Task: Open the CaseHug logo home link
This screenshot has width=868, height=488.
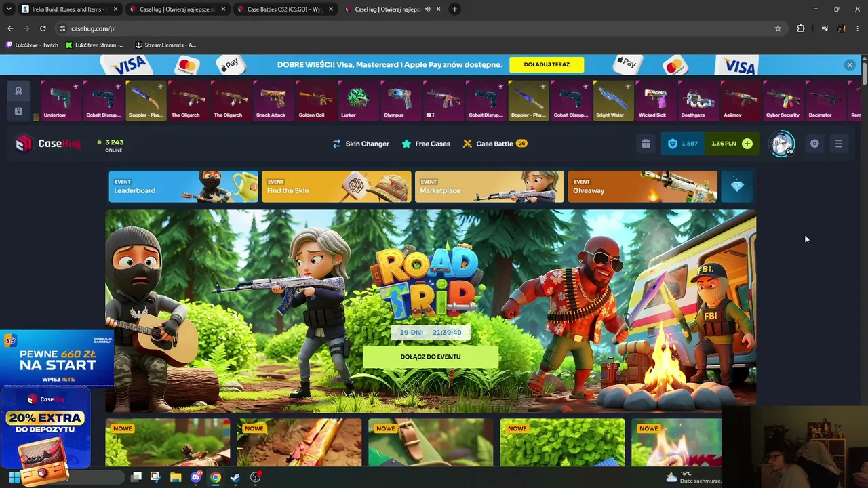Action: tap(48, 144)
